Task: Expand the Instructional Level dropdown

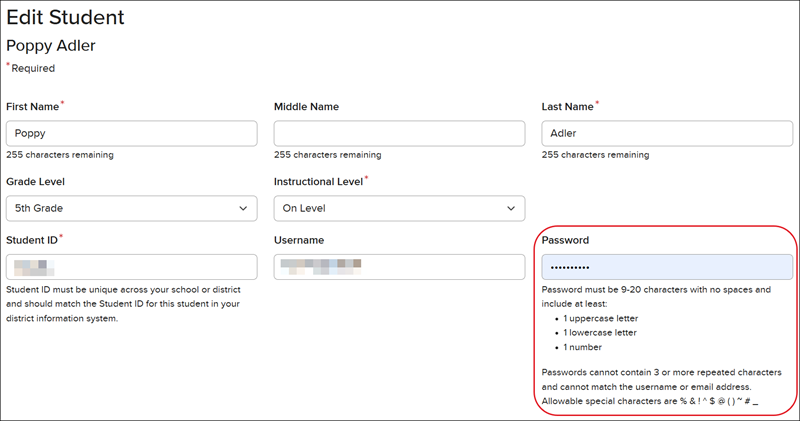Action: click(399, 208)
